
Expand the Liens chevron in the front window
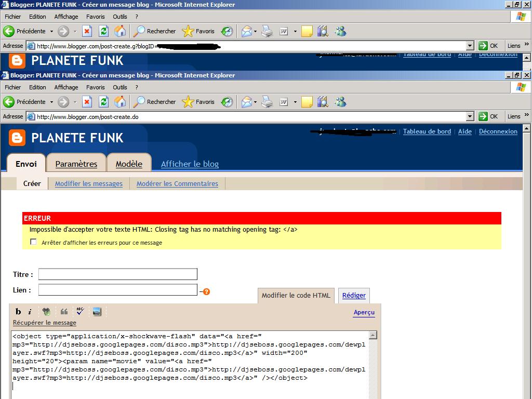[527, 115]
